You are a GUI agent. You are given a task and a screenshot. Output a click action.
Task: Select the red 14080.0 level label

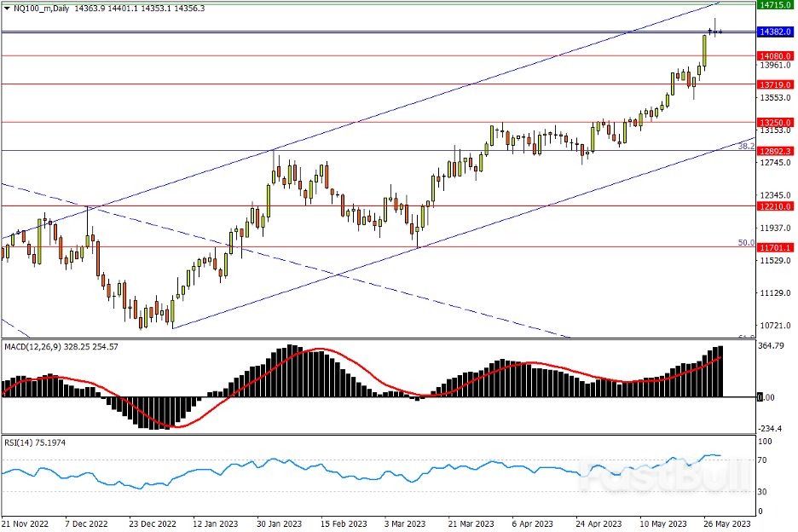pos(775,55)
